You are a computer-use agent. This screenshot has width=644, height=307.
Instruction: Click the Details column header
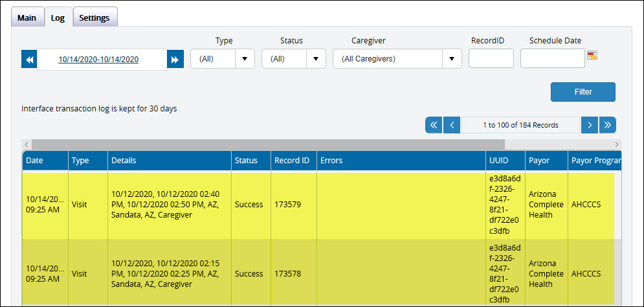pos(169,161)
